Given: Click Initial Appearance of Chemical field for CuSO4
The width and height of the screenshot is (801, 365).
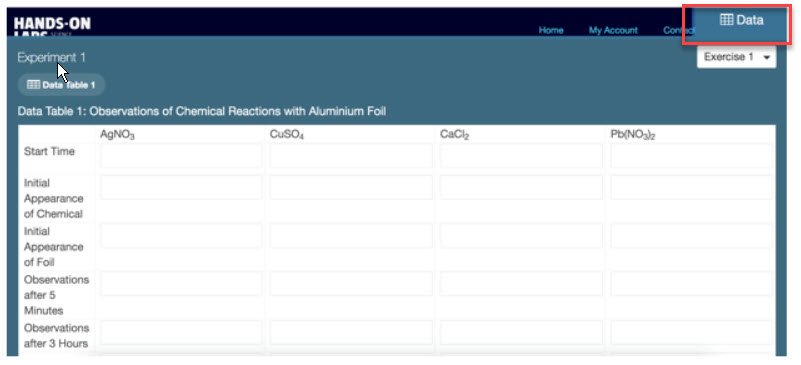Looking at the screenshot, I should (351, 187).
